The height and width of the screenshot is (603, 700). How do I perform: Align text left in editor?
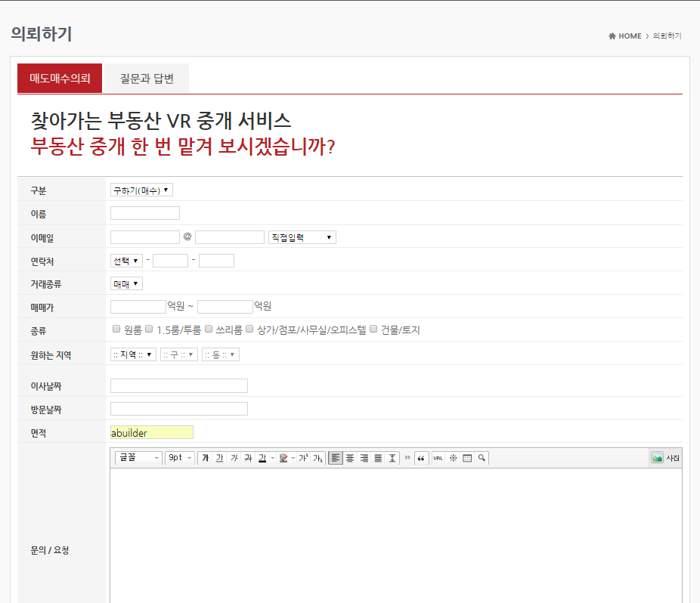coord(336,458)
